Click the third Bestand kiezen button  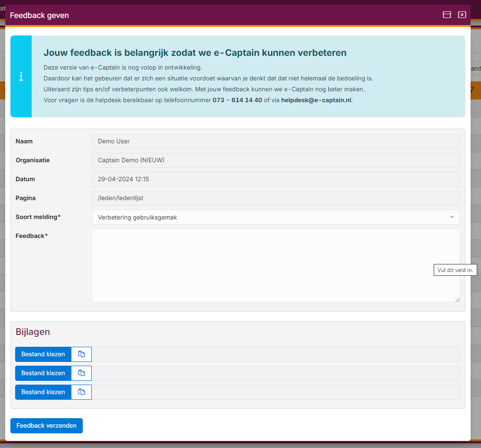point(43,392)
